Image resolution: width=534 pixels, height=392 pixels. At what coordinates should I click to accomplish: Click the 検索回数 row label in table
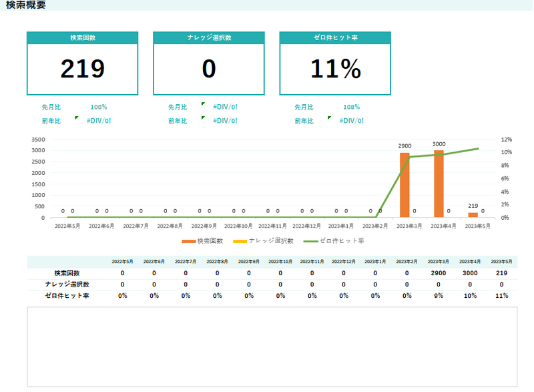(67, 273)
